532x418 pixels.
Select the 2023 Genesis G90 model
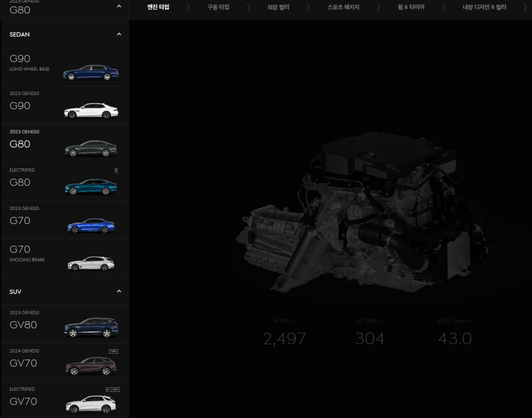(x=64, y=105)
